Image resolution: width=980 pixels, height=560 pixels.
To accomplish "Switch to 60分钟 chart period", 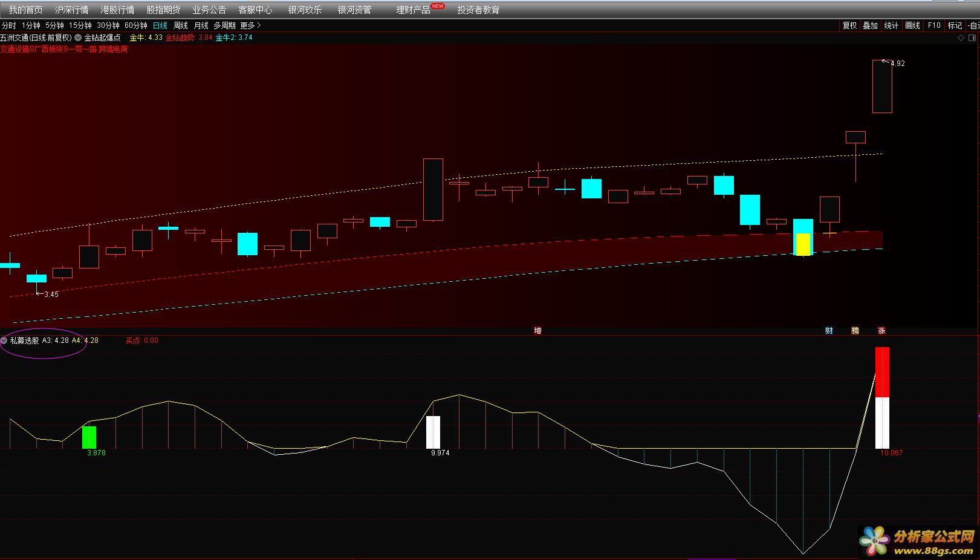I will tap(136, 25).
